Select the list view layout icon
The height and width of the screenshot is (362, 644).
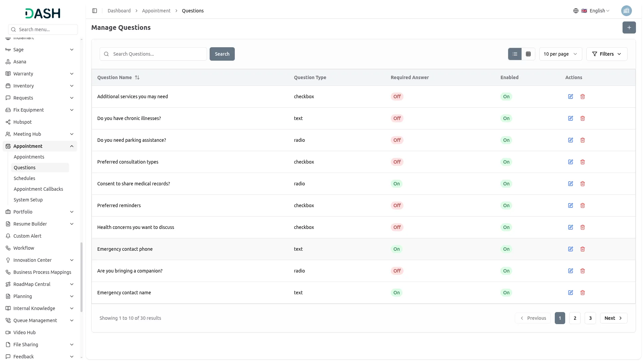pos(515,54)
